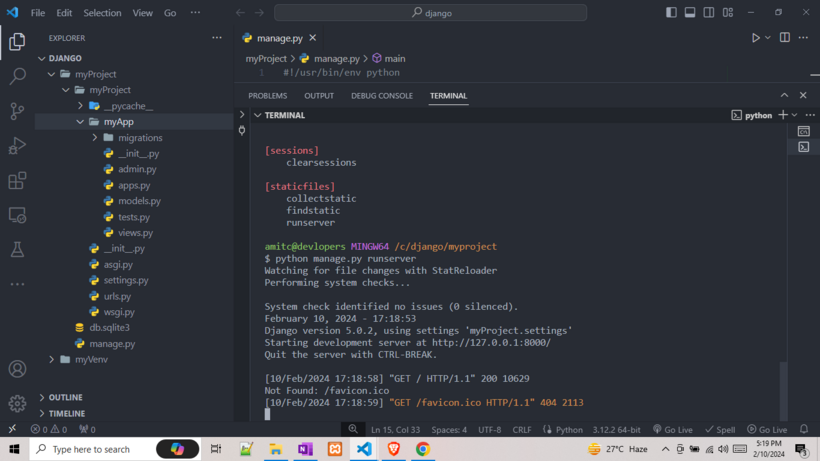Open the Extensions view
The image size is (820, 461).
(17, 181)
